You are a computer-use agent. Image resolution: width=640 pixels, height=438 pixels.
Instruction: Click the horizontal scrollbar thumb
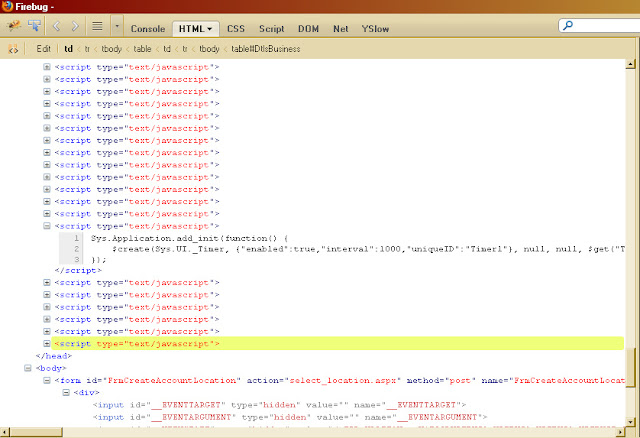36,431
